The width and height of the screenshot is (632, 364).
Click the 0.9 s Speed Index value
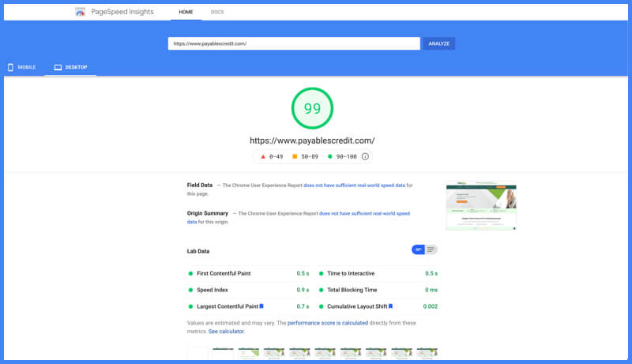point(303,290)
